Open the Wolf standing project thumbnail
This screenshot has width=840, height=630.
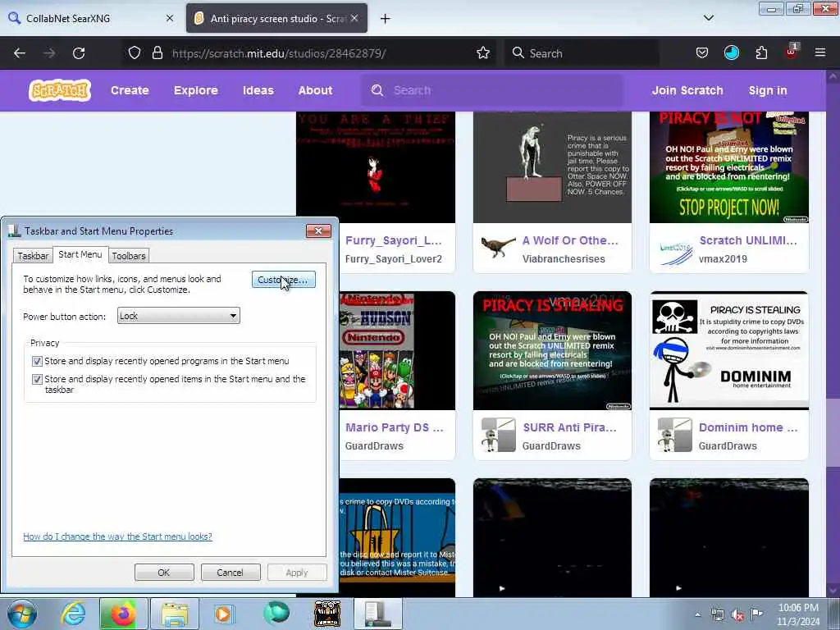tap(552, 167)
